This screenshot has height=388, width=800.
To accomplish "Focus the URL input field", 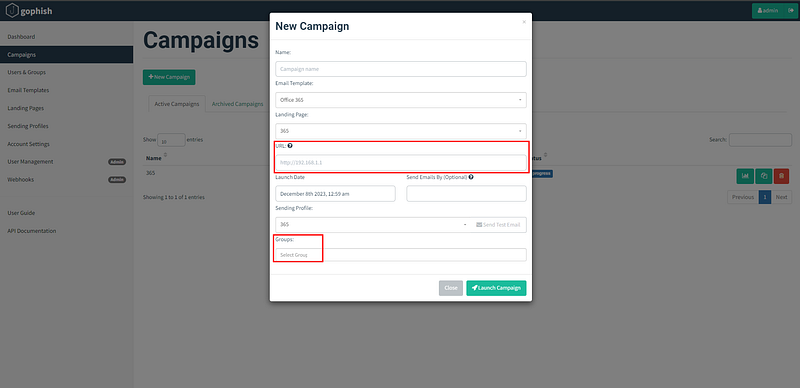I will [401, 163].
